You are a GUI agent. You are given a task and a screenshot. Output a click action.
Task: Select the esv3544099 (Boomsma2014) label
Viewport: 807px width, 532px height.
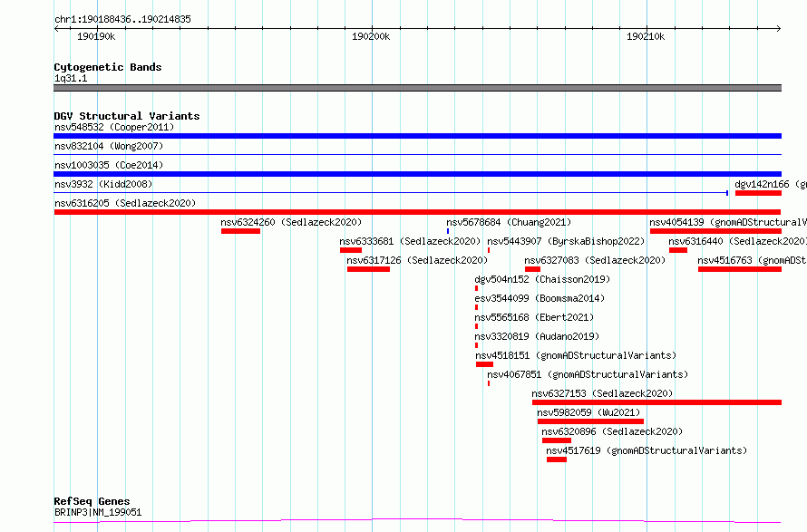[540, 298]
